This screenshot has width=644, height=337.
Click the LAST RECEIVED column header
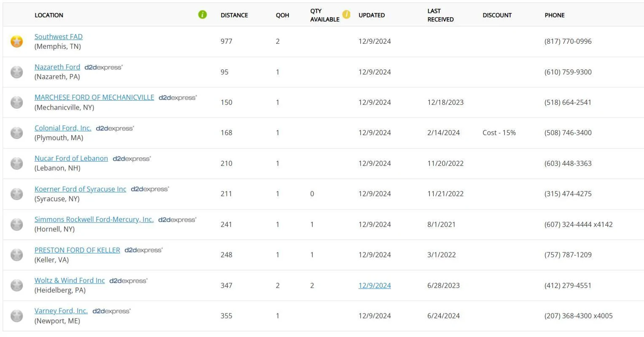tap(440, 15)
